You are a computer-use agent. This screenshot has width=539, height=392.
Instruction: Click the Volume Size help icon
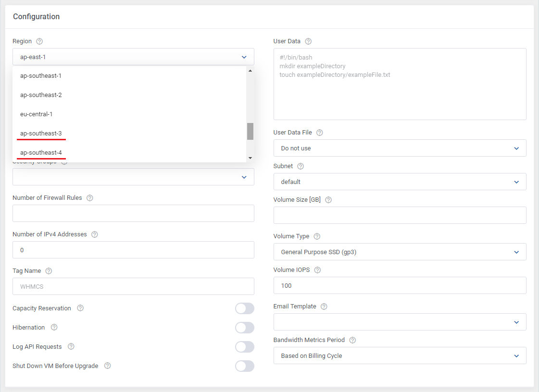tap(328, 200)
